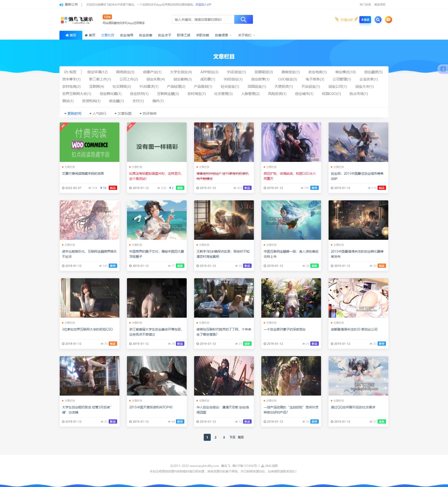Open the orange round menu icon
Screen dimensions: 448x487
(388, 20)
